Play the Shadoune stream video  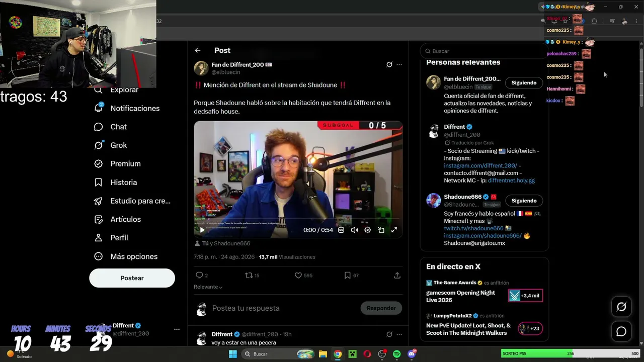pos(202,230)
